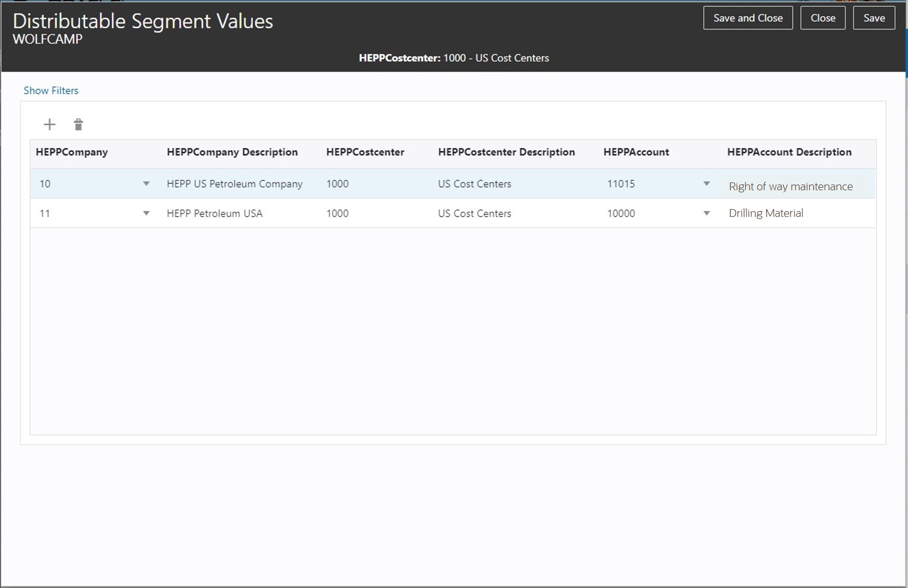Open HEPPCompany dropdown for company 11
This screenshot has height=588, width=908.
click(146, 213)
